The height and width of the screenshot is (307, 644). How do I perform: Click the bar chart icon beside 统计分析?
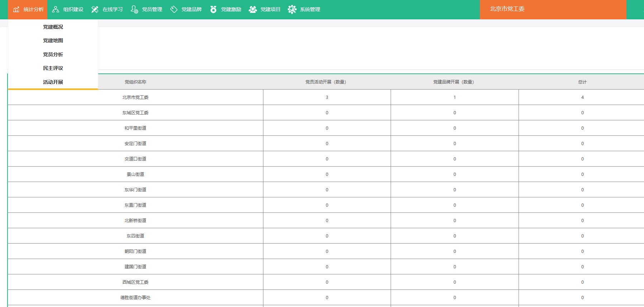(16, 9)
